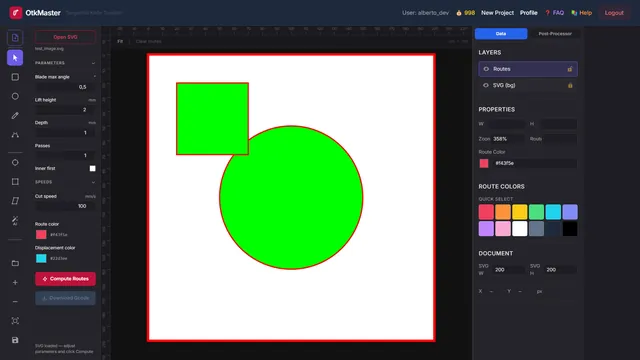
Task: Open the left panel Route color swatch
Action: (41, 234)
